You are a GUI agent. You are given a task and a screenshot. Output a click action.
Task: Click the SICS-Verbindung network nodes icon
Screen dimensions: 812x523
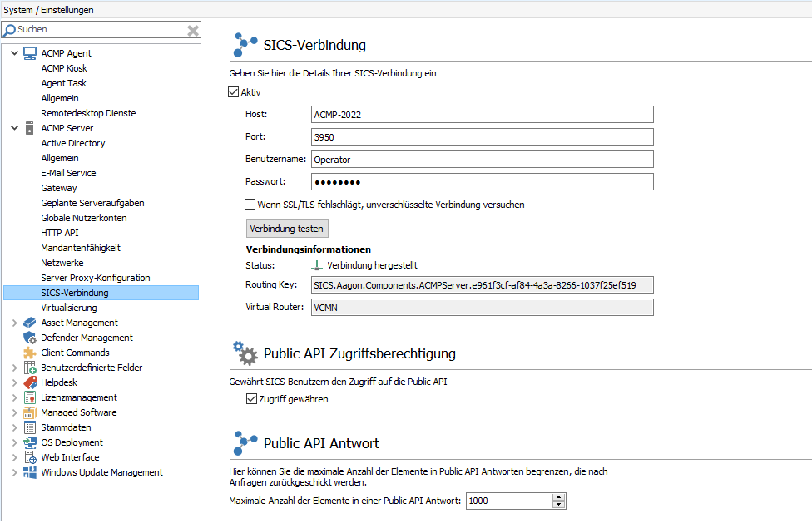245,45
